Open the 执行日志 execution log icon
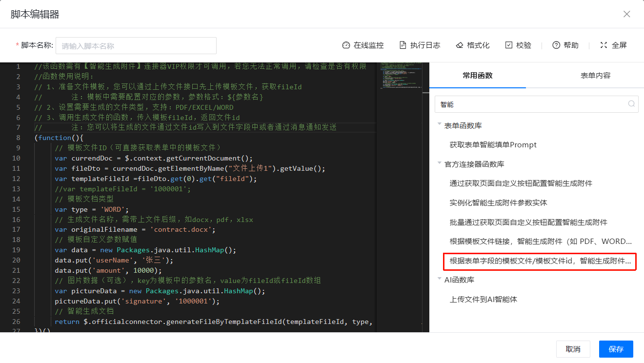 pos(403,45)
